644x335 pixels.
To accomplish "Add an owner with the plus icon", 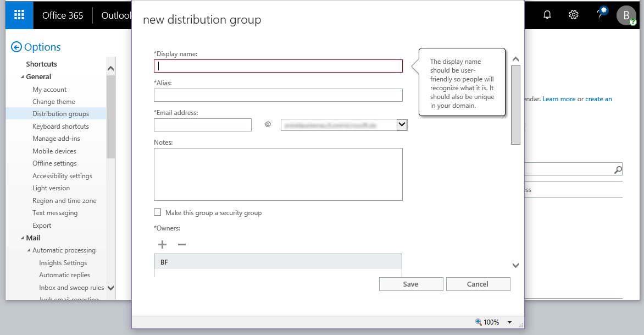I will pos(162,245).
